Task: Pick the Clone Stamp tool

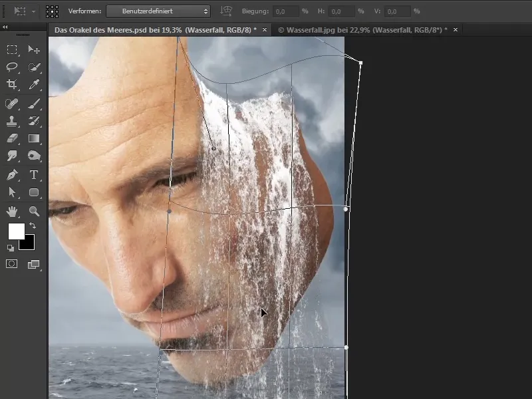Action: click(12, 121)
